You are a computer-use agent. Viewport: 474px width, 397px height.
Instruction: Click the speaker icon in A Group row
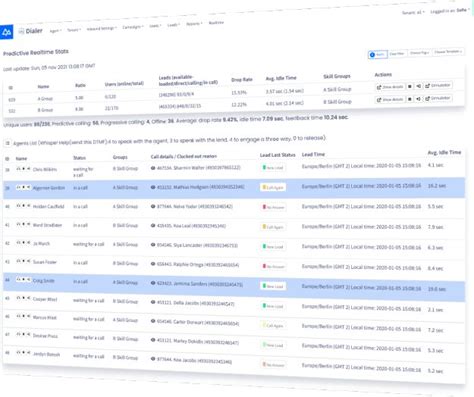click(418, 86)
